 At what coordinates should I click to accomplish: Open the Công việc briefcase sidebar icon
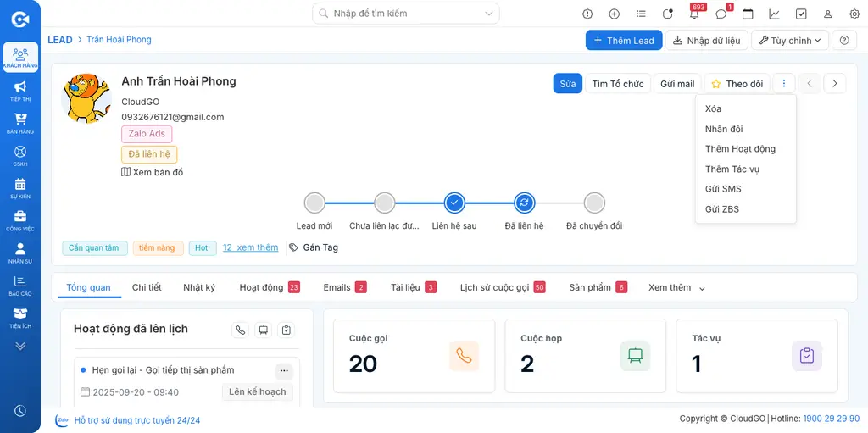click(20, 220)
